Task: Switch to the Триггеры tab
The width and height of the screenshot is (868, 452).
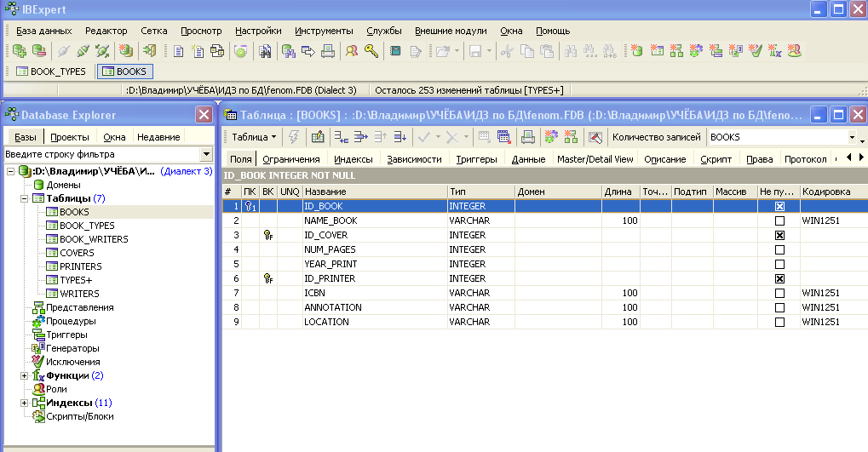Action: point(476,159)
